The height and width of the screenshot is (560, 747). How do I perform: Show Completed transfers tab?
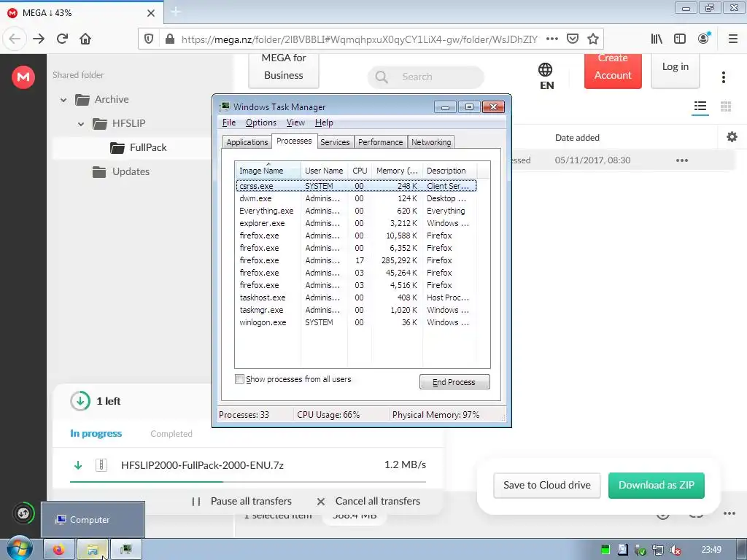click(171, 434)
